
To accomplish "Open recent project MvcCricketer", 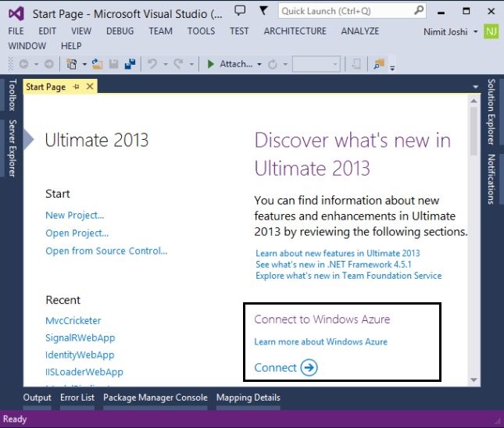I will coord(73,321).
